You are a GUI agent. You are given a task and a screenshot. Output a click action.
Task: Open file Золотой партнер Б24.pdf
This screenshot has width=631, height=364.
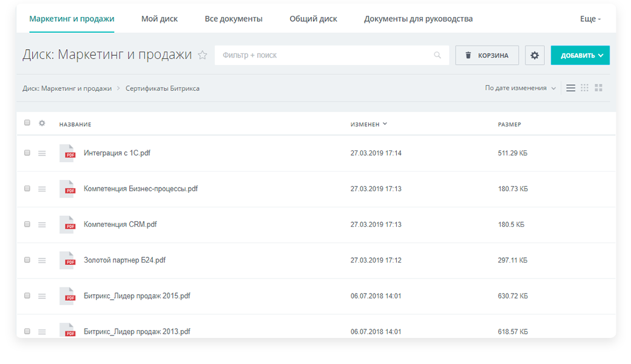(125, 260)
